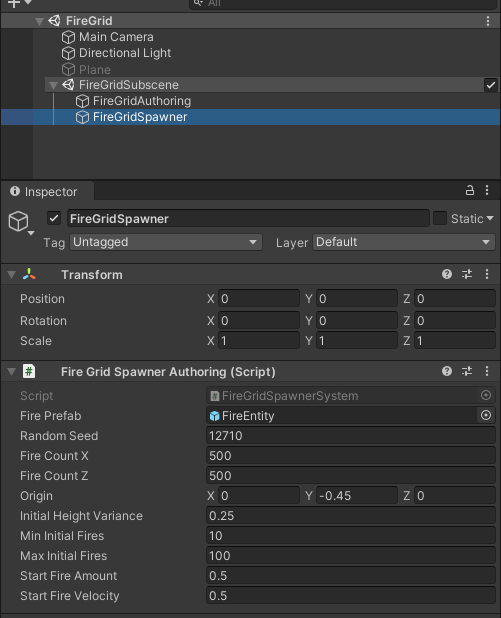The width and height of the screenshot is (501, 618).
Task: Edit the Initial Height Variance value
Action: (351, 516)
